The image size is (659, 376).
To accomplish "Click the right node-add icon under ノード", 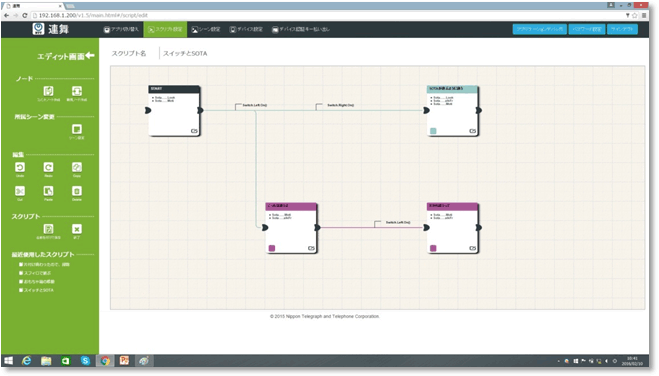I will [76, 91].
